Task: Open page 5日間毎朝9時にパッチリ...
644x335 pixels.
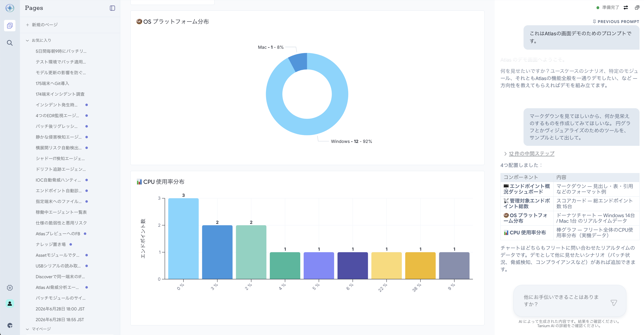Action: pos(61,51)
